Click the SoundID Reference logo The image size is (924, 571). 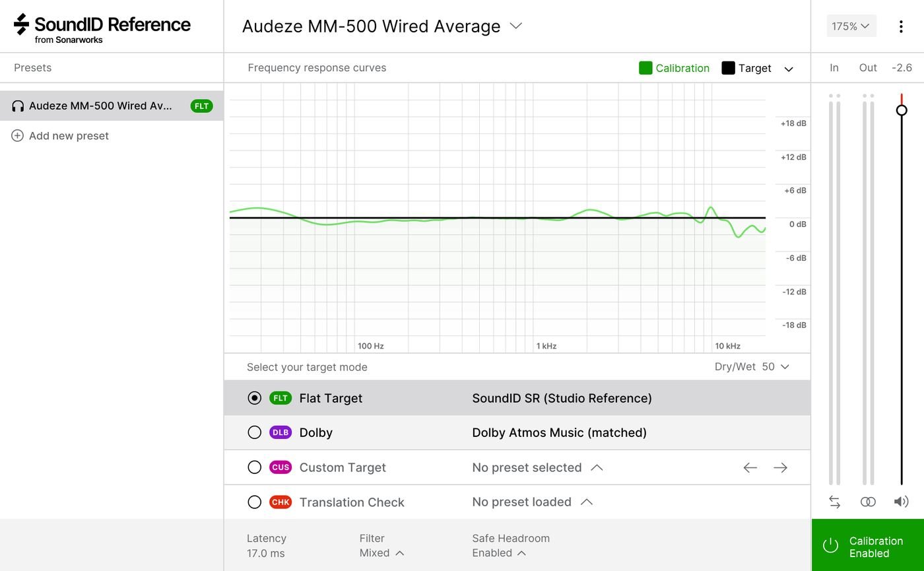[102, 28]
